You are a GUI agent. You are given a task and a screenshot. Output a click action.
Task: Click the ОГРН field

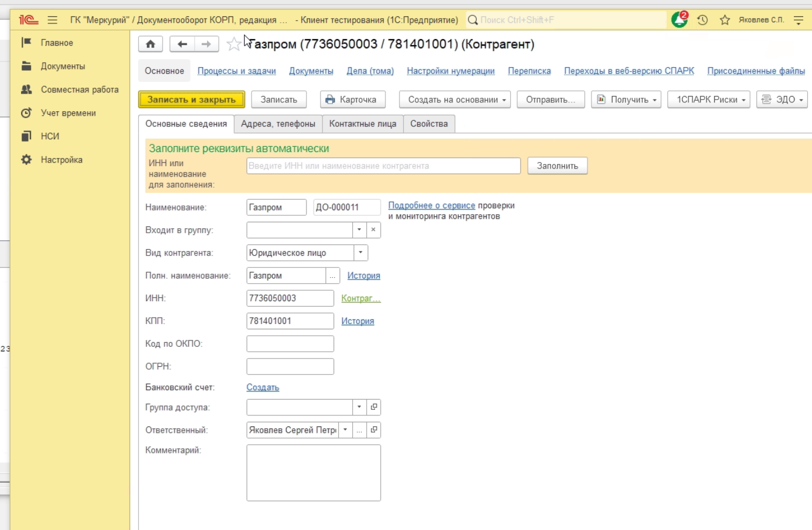[x=290, y=367]
